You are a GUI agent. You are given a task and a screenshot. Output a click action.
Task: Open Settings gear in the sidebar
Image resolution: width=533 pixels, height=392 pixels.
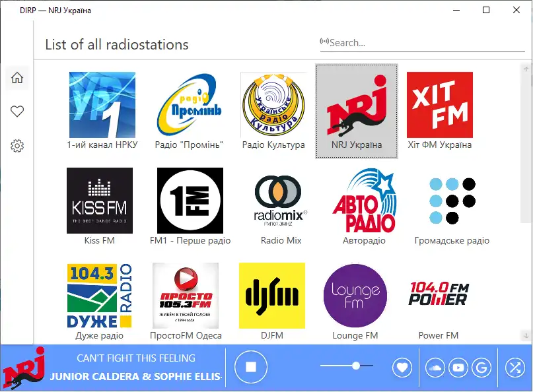click(x=17, y=146)
